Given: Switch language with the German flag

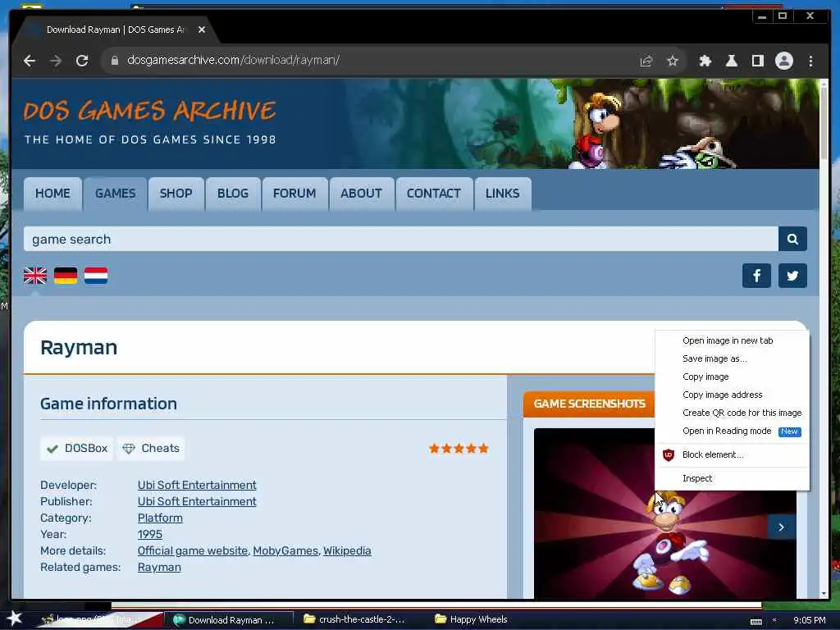Looking at the screenshot, I should pyautogui.click(x=66, y=276).
